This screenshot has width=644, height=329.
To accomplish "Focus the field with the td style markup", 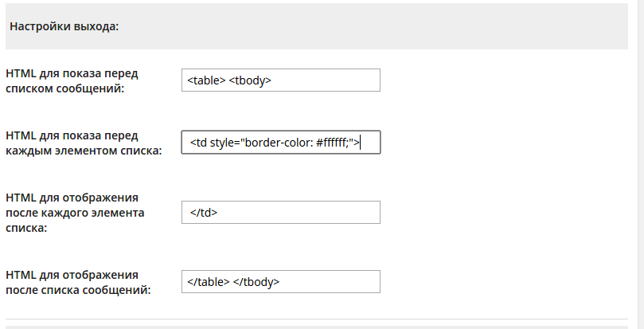I will pos(280,143).
